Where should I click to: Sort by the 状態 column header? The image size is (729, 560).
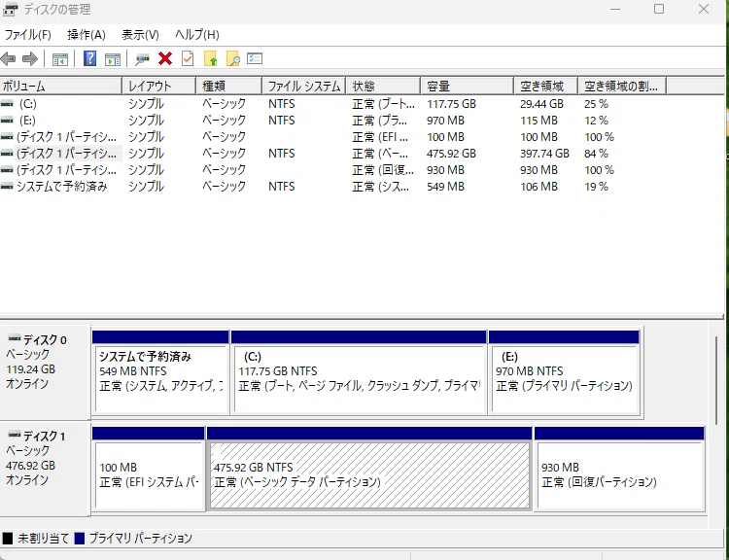(x=383, y=87)
